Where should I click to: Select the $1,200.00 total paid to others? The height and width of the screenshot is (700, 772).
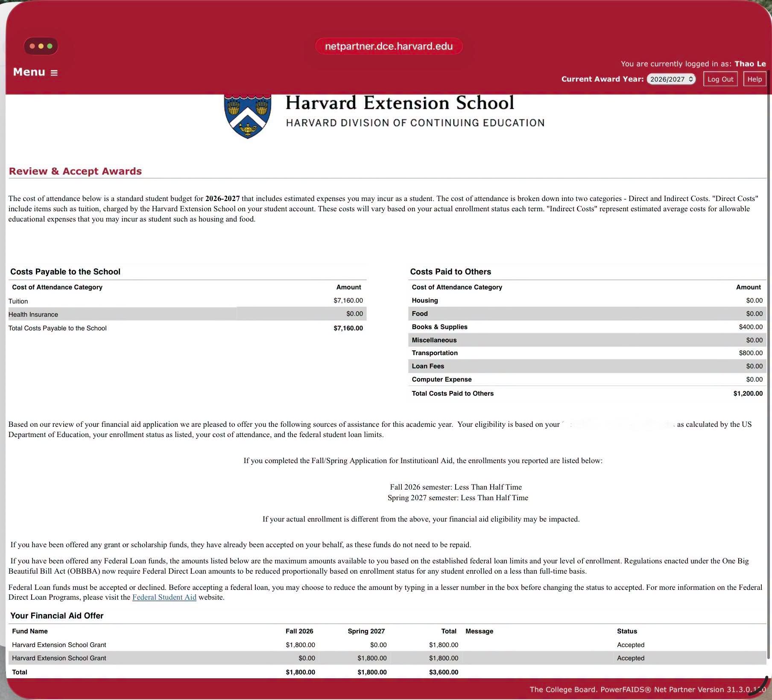click(748, 394)
